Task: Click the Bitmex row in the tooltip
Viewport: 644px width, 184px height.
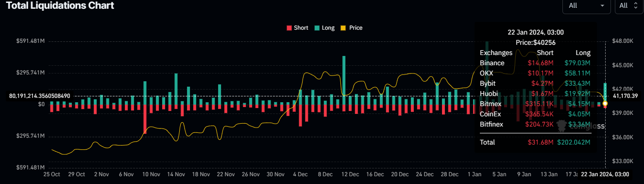Action: [x=535, y=104]
